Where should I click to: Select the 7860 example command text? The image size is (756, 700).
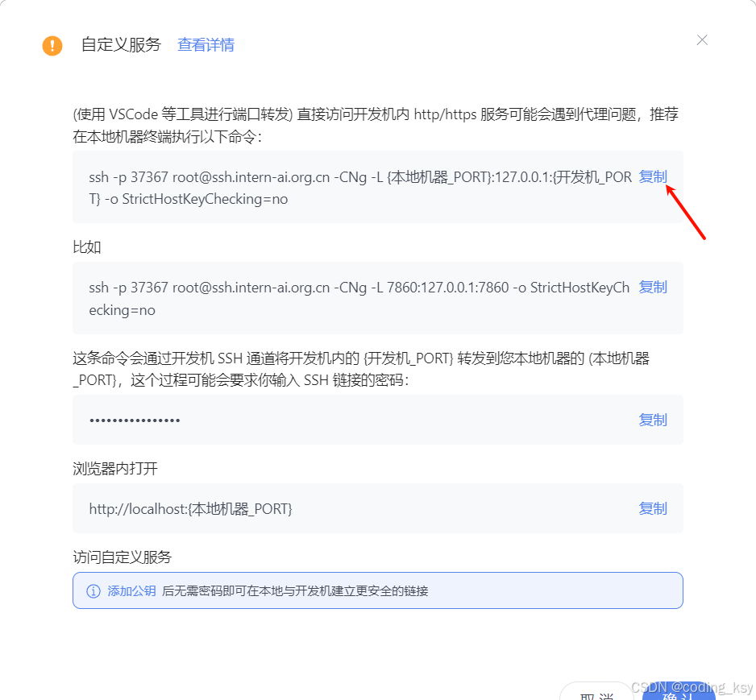click(x=359, y=299)
